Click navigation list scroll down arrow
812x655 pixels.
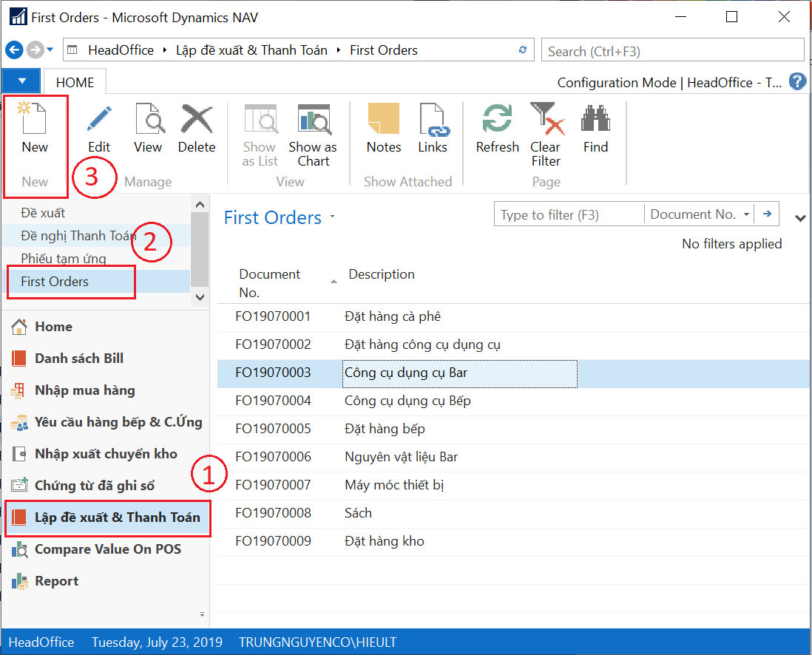[x=200, y=297]
